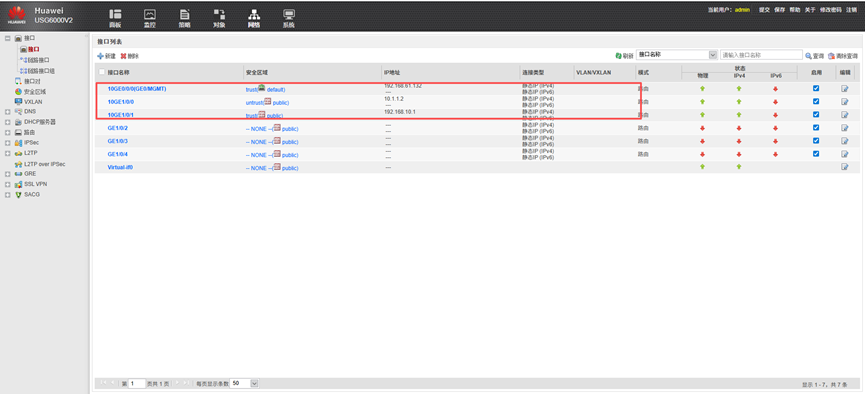Collapse the top-level 接口 node in the sidebar
865x394 pixels.
click(8, 39)
